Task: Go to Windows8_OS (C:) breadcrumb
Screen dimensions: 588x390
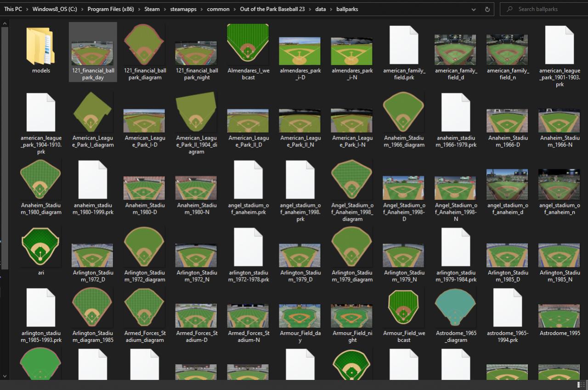Action: coord(55,9)
